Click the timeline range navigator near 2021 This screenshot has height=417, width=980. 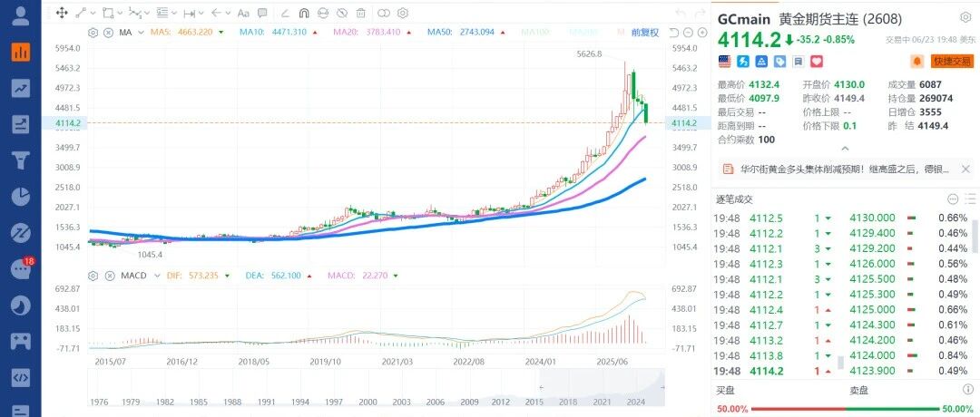(602, 386)
